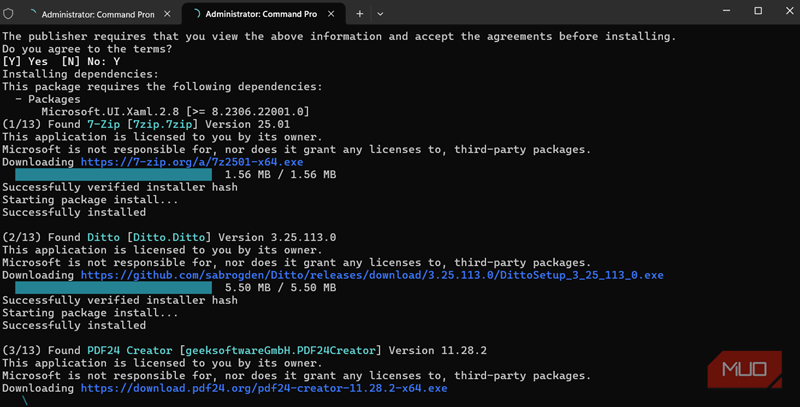Click the administrator shield icon in title bar
This screenshot has width=800, height=407.
click(11, 14)
